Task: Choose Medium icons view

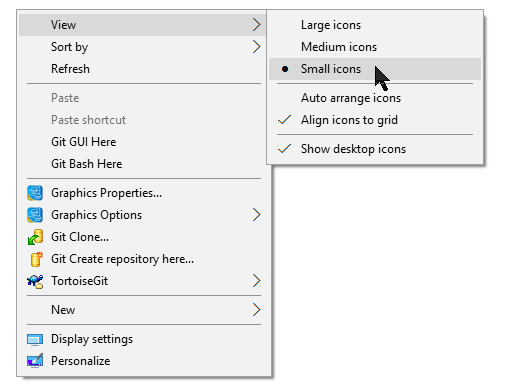Action: click(x=375, y=47)
